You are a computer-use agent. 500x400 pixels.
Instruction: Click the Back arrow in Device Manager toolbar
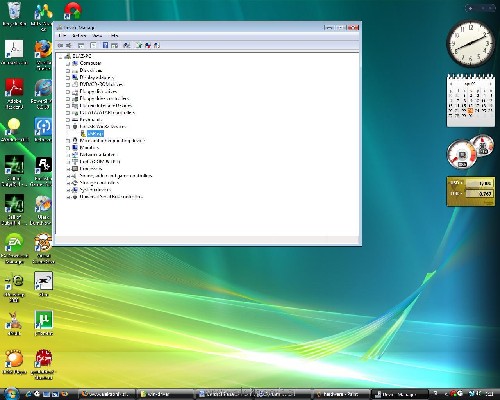point(60,45)
